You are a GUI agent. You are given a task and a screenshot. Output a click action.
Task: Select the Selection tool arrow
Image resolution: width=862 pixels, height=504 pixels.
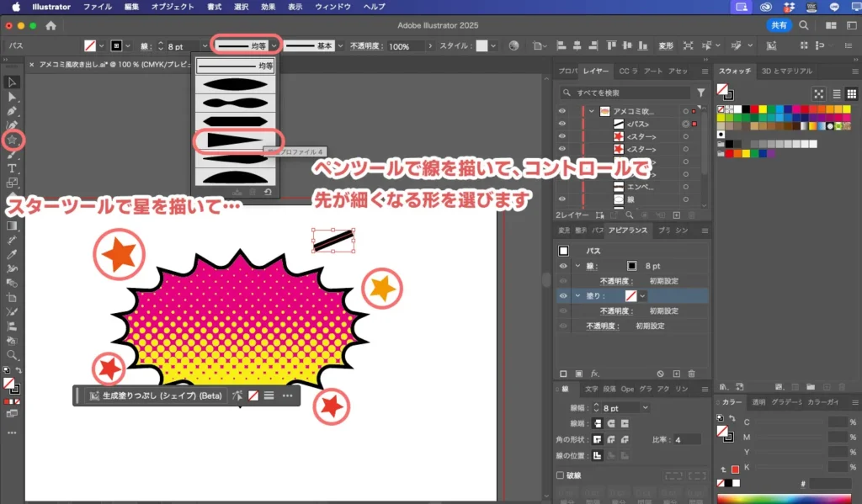pyautogui.click(x=12, y=82)
